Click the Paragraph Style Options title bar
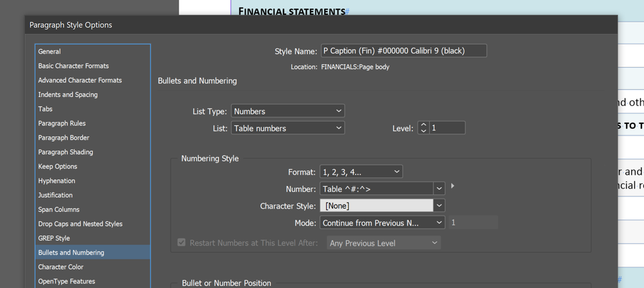The image size is (644, 288). (x=321, y=25)
